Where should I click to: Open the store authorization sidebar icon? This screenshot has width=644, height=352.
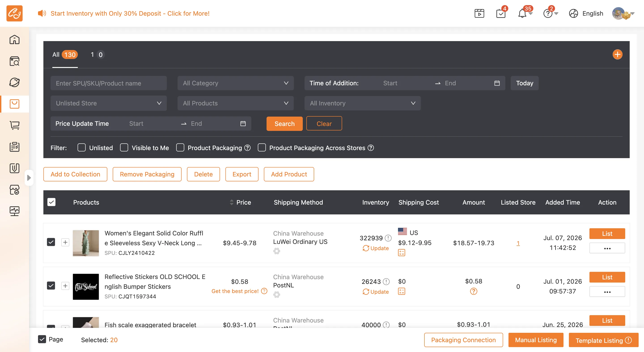point(14,190)
